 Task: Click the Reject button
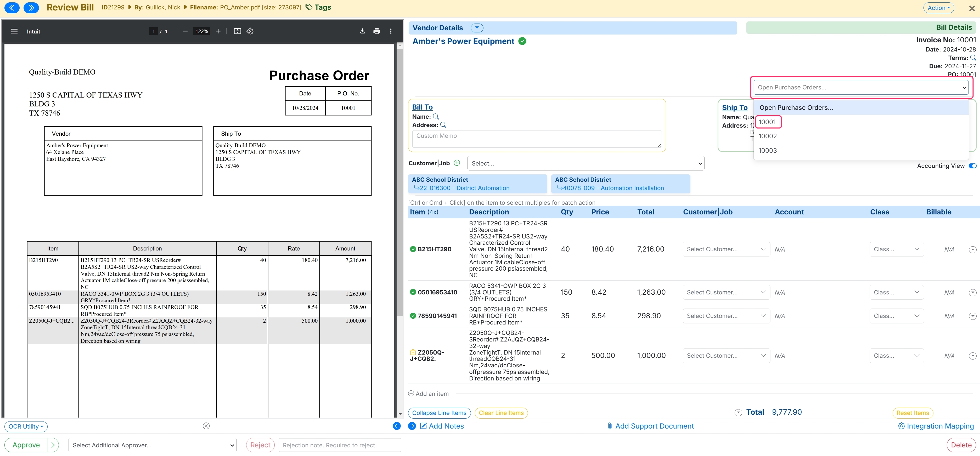tap(260, 445)
